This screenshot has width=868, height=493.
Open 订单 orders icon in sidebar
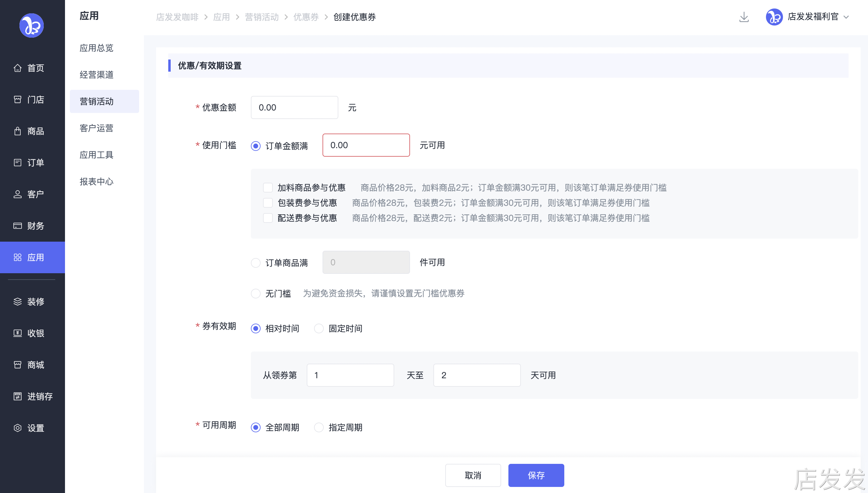pyautogui.click(x=18, y=162)
